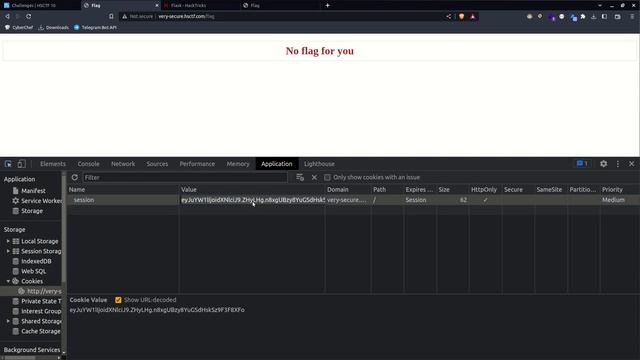
Task: Switch to the Elements tab
Action: [x=53, y=164]
